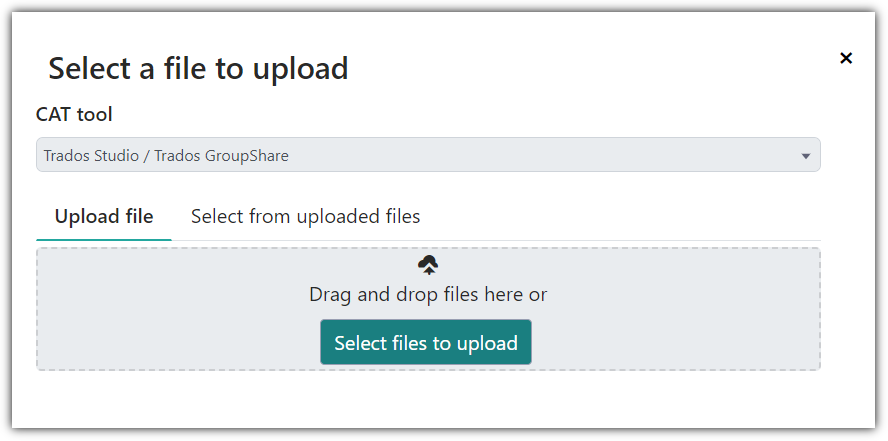Select the teal underline under Upload file
The image size is (888, 441).
104,239
